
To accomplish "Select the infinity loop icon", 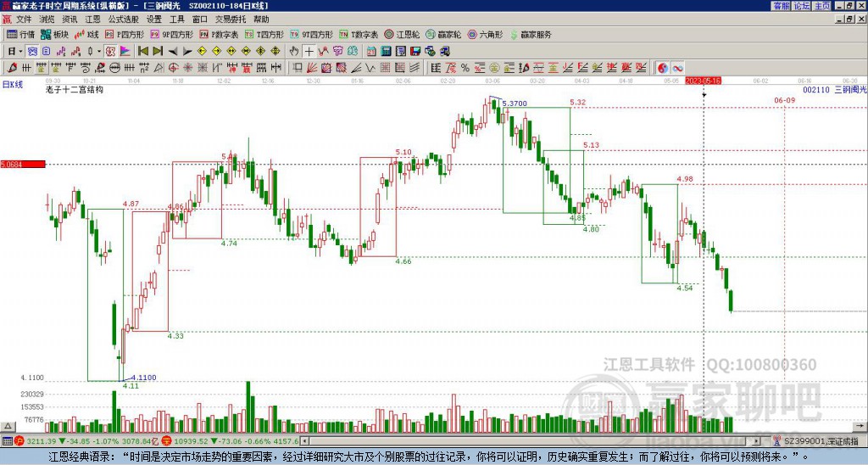I will 677,68.
